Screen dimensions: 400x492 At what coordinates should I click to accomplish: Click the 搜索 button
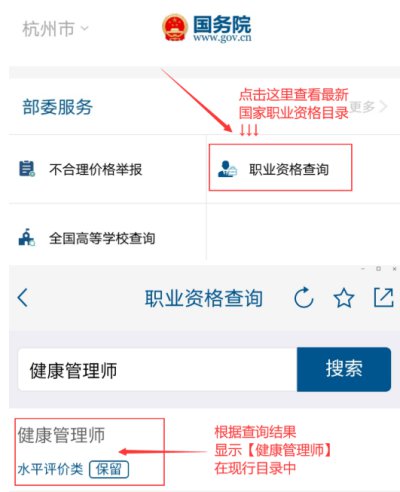(344, 369)
